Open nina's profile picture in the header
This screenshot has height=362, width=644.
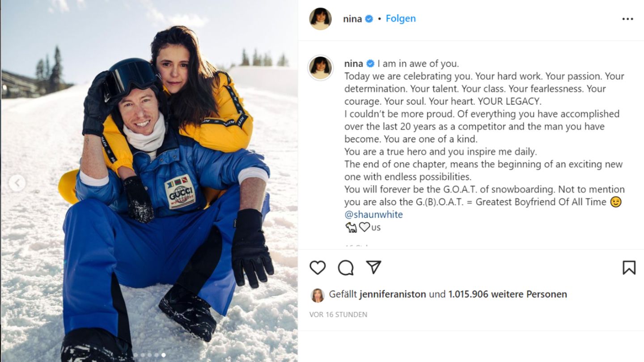pyautogui.click(x=320, y=19)
